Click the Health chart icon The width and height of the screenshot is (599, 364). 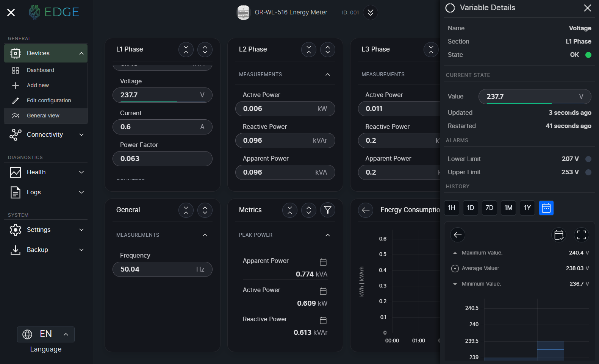pyautogui.click(x=16, y=172)
